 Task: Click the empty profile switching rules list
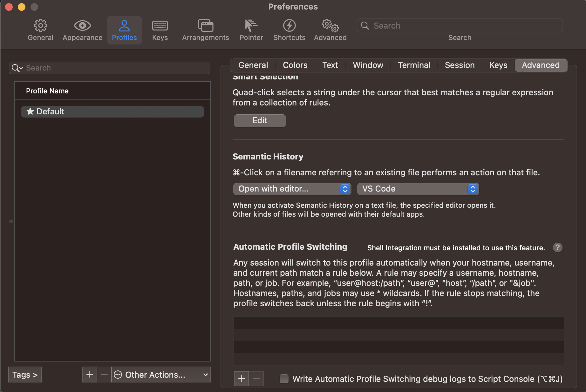[399, 341]
